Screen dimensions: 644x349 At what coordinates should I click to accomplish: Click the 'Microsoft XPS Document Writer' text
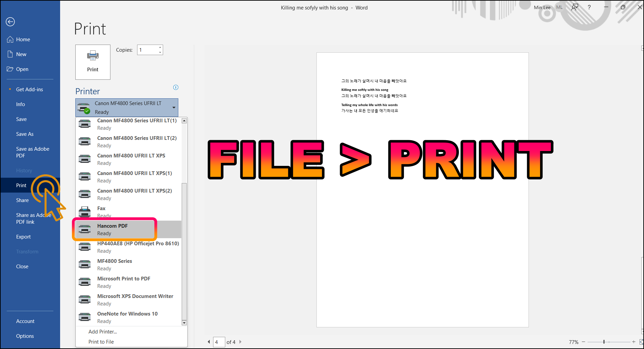pos(135,296)
